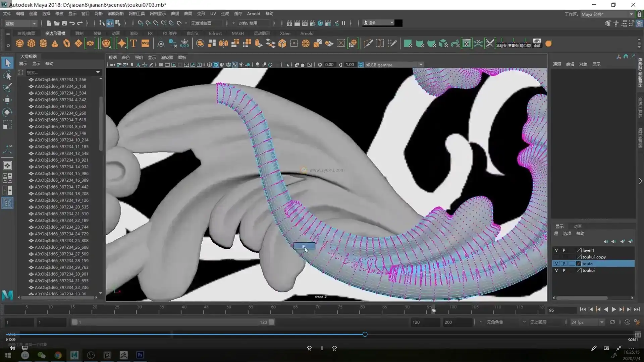Viewport: 644px width, 362px height.
Task: Toggle visibility V box of layer1
Action: click(556, 250)
